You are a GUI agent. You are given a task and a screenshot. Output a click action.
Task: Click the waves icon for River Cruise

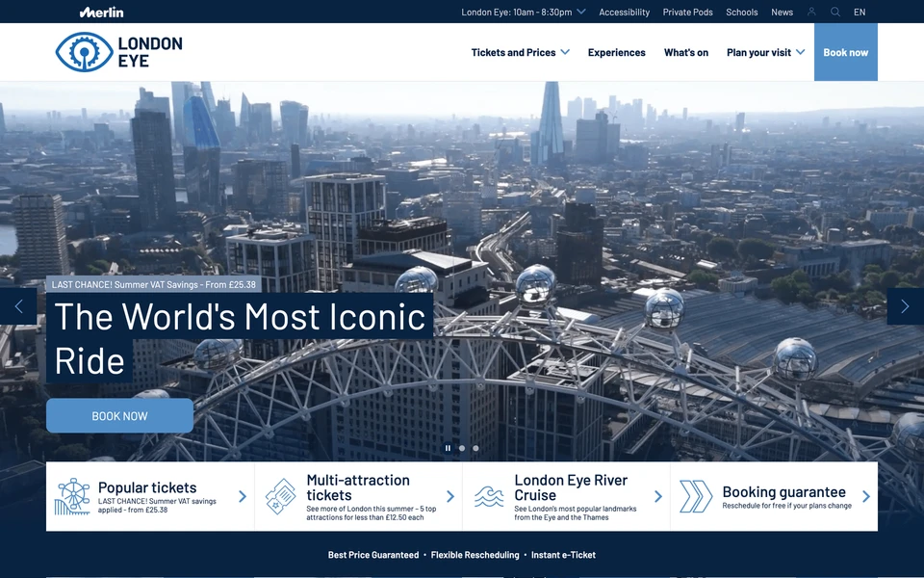(489, 497)
